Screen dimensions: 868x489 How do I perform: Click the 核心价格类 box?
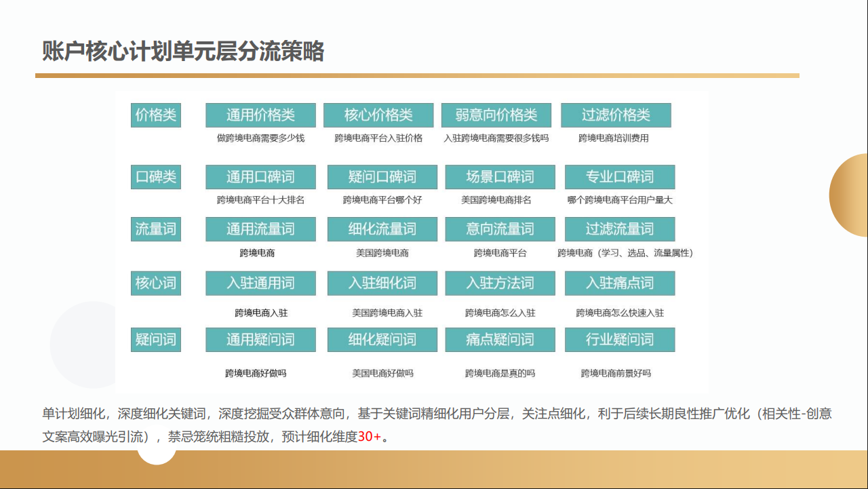tap(378, 115)
